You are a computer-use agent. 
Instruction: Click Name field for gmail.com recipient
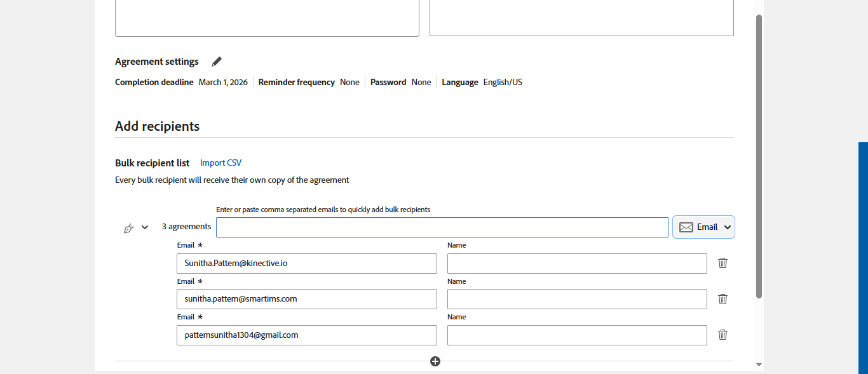tap(577, 335)
